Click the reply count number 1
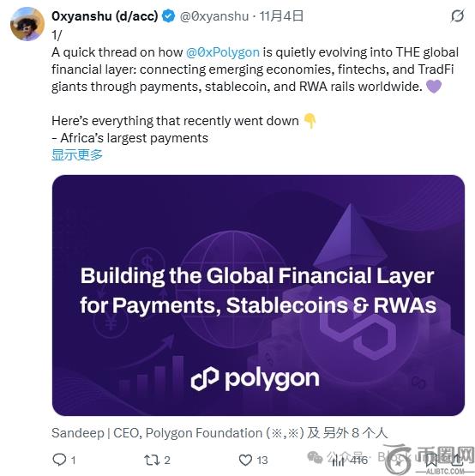 click(x=73, y=461)
